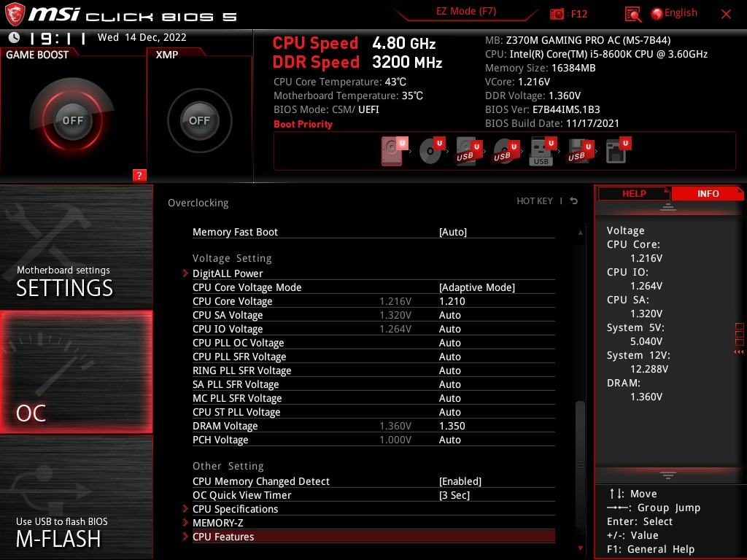Click the F12 screenshot camera icon
The width and height of the screenshot is (747, 560).
(x=557, y=14)
